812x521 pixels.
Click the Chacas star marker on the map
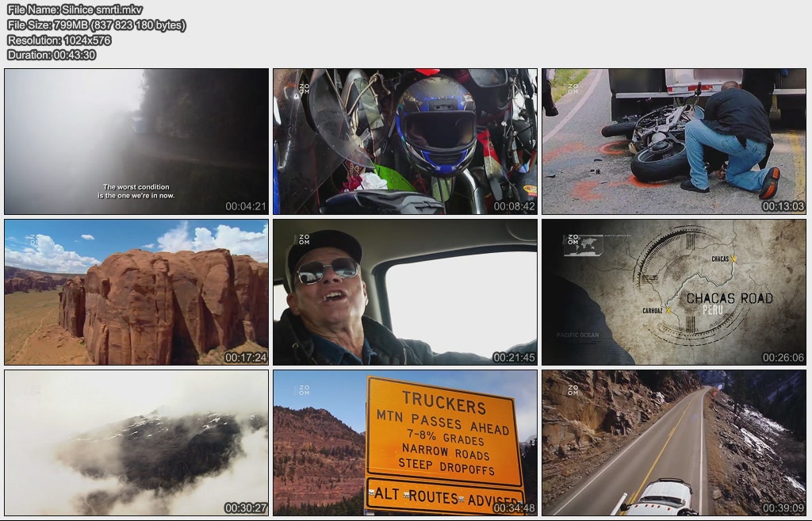[x=733, y=259]
